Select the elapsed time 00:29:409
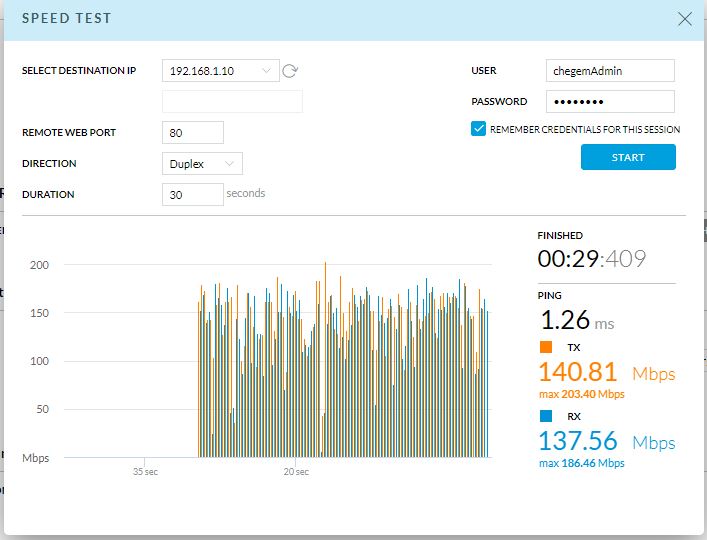The height and width of the screenshot is (540, 707). [x=592, y=259]
